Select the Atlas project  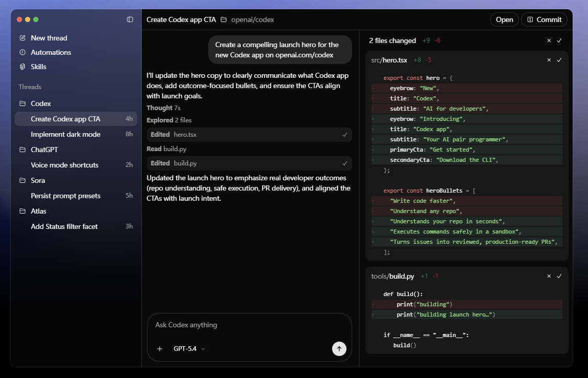(38, 211)
